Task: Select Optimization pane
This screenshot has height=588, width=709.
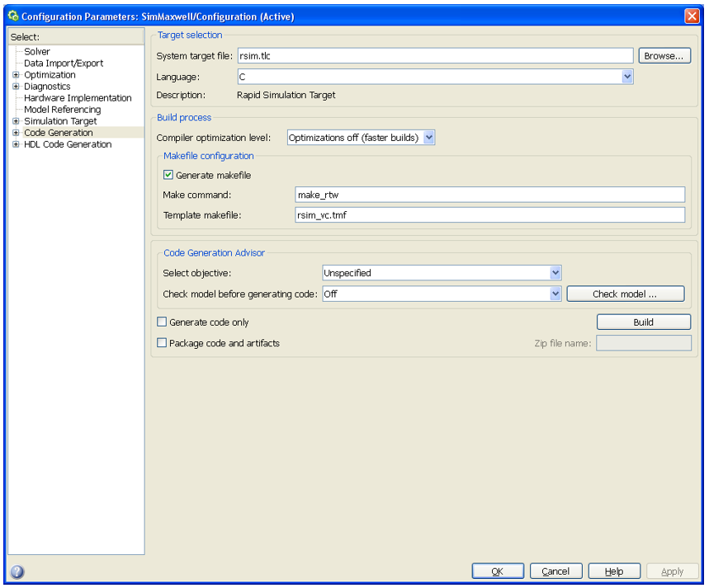Action: click(x=50, y=74)
